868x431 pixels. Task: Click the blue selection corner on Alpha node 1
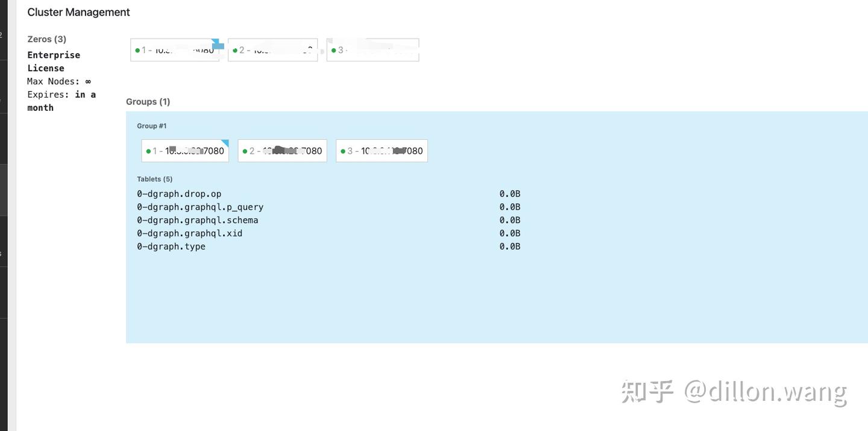click(224, 143)
